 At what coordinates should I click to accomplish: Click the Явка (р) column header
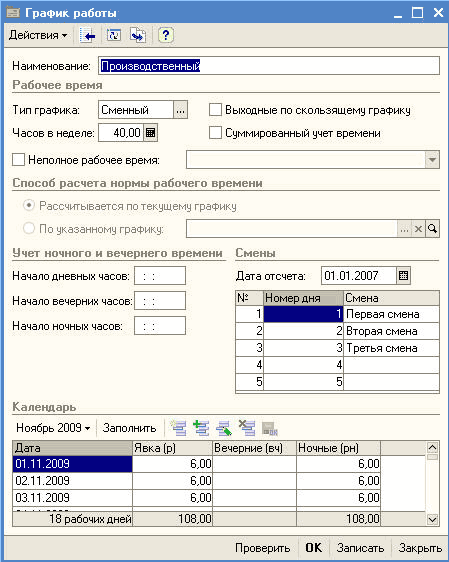pos(172,448)
